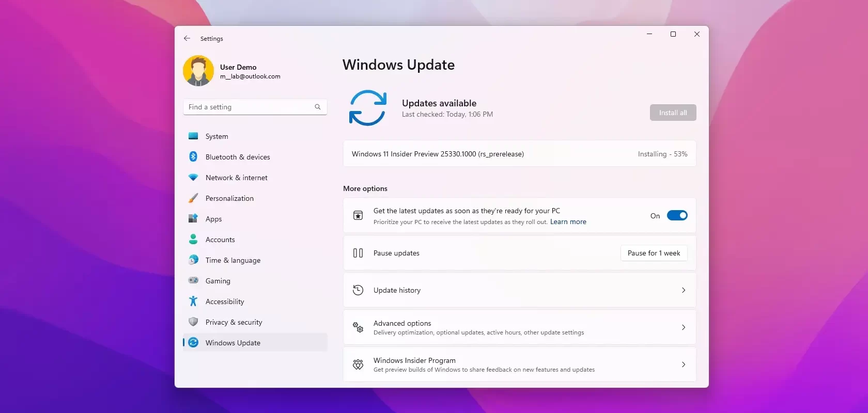The height and width of the screenshot is (413, 868).
Task: Go to Bluetooth & devices
Action: coord(255,157)
